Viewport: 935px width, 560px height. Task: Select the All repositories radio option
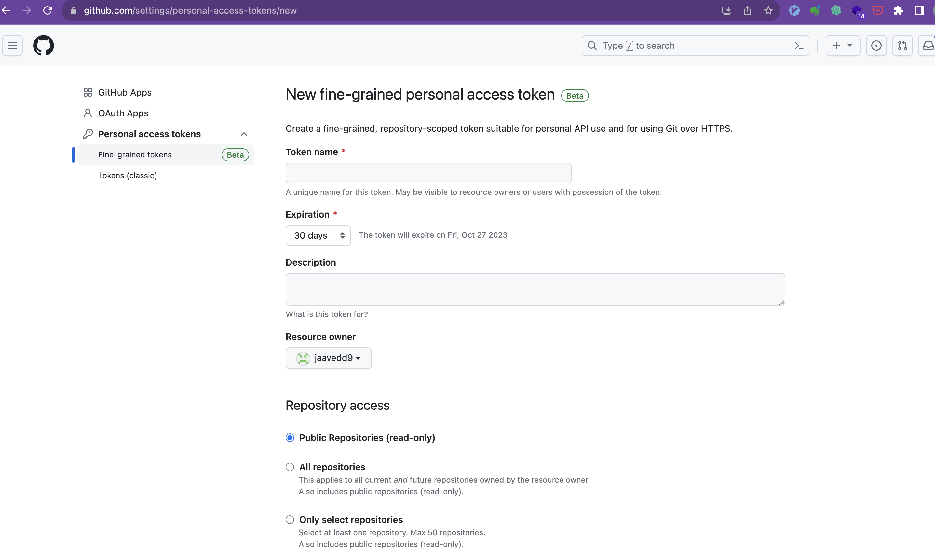[290, 467]
